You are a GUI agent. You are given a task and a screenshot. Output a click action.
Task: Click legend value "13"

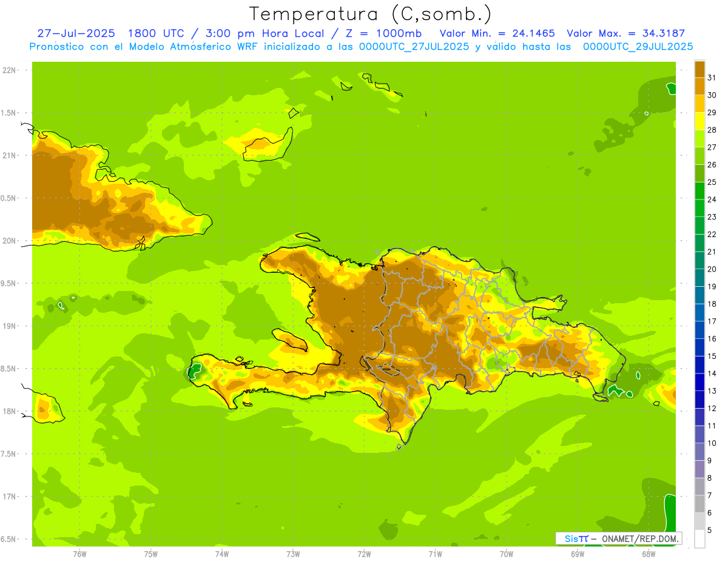pos(712,391)
